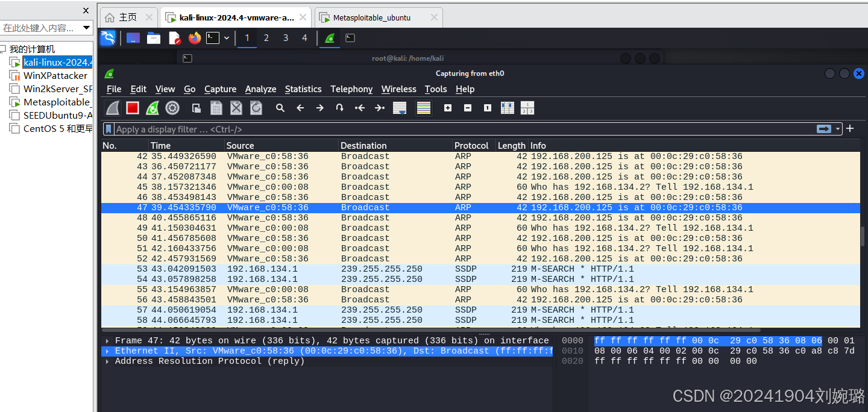Screen dimensions: 868x412
Task: Click the display filter bookmark icon
Action: pyautogui.click(x=108, y=129)
